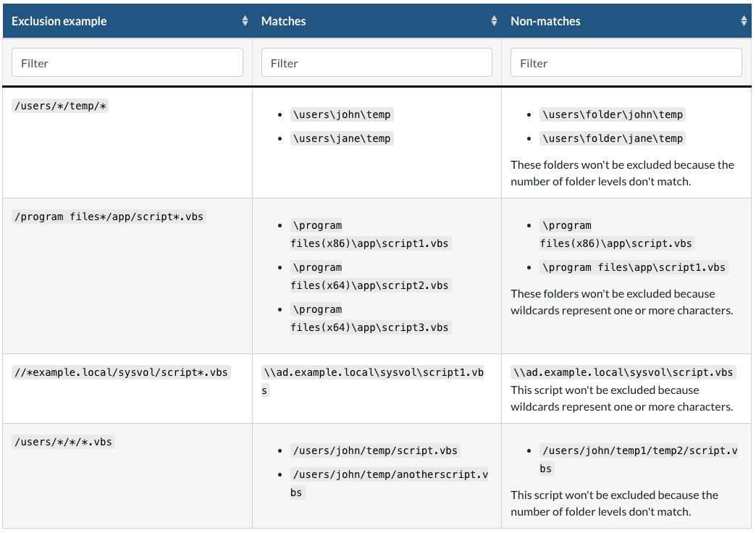Focus the Exclusion example filter box
The image size is (756, 533).
(127, 63)
